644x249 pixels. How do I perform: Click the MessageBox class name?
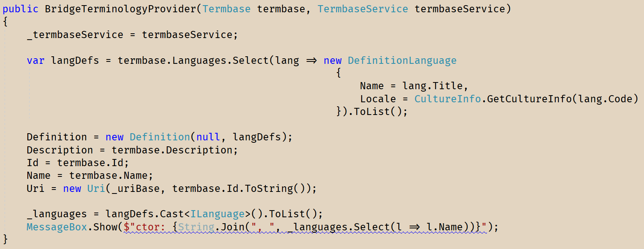57,227
